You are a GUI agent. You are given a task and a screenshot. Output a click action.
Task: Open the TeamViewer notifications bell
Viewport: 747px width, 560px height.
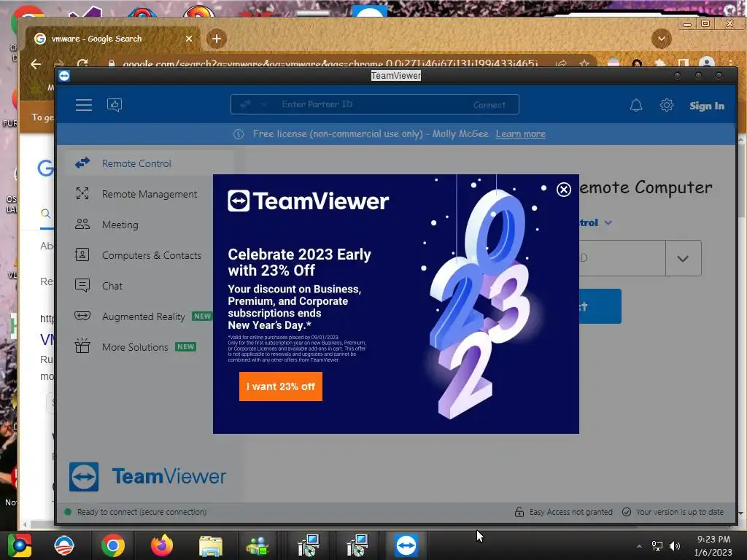click(x=636, y=105)
